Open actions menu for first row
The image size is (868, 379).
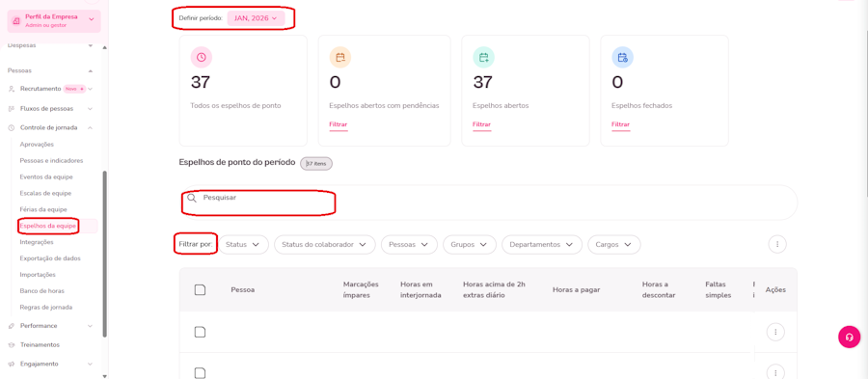tap(775, 332)
